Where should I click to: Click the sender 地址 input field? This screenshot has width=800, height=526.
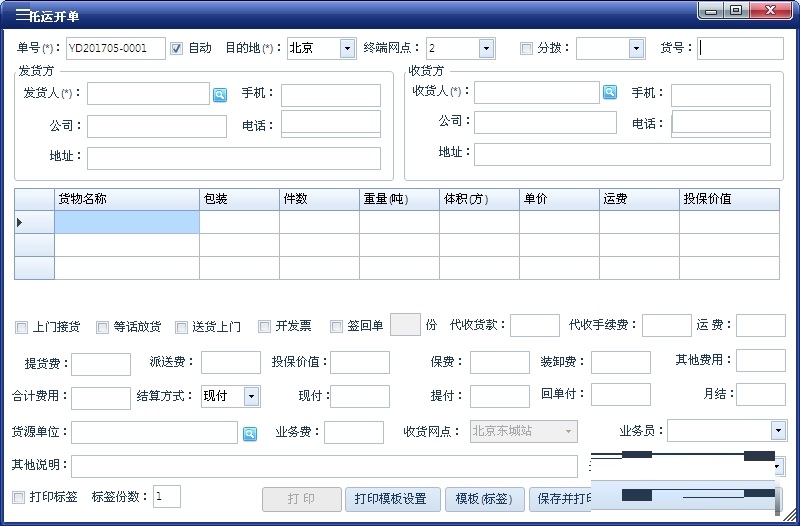pos(234,158)
